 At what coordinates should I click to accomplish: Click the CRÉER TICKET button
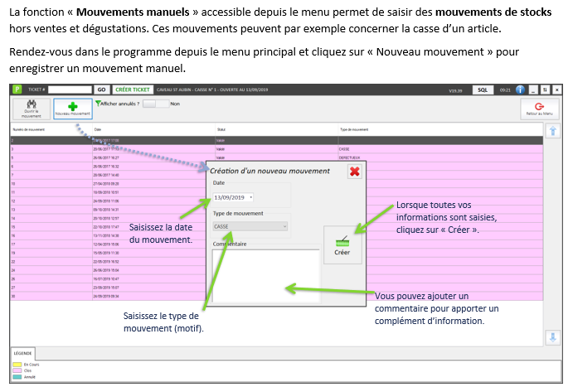[x=133, y=89]
